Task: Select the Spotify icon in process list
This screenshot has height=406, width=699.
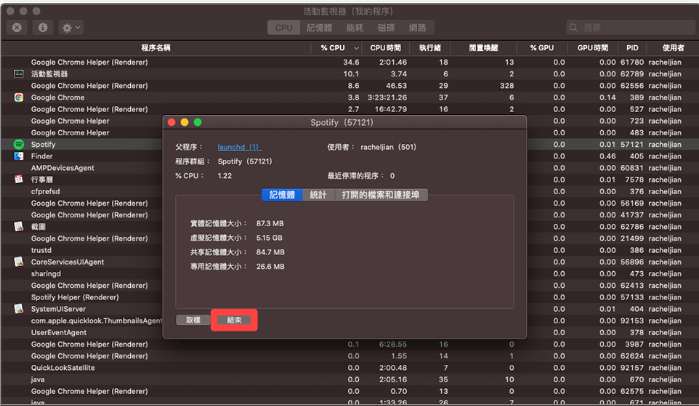Action: point(19,144)
